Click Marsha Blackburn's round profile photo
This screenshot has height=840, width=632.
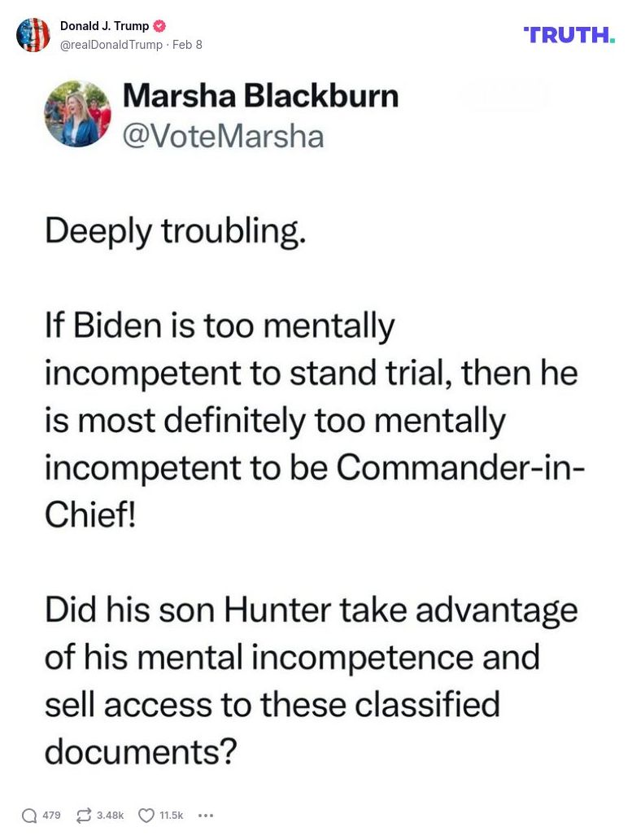[77, 114]
